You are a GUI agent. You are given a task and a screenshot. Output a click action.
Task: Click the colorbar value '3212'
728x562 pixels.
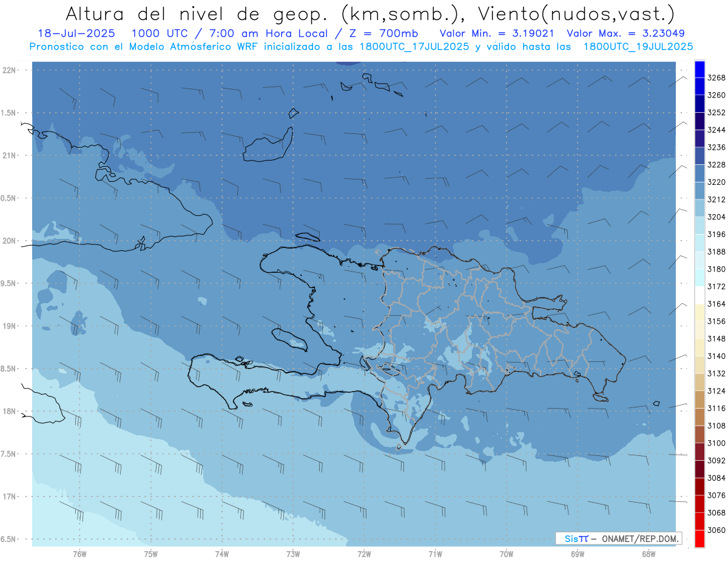tap(716, 199)
